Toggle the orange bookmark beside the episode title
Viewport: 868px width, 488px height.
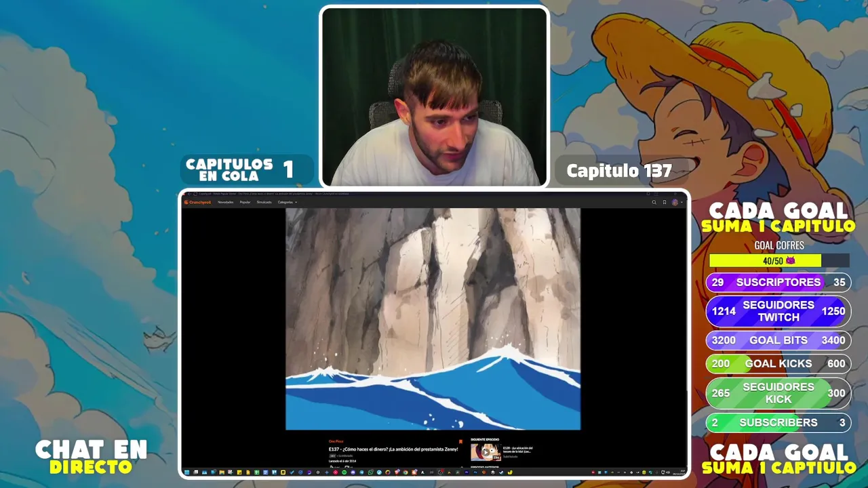[460, 442]
